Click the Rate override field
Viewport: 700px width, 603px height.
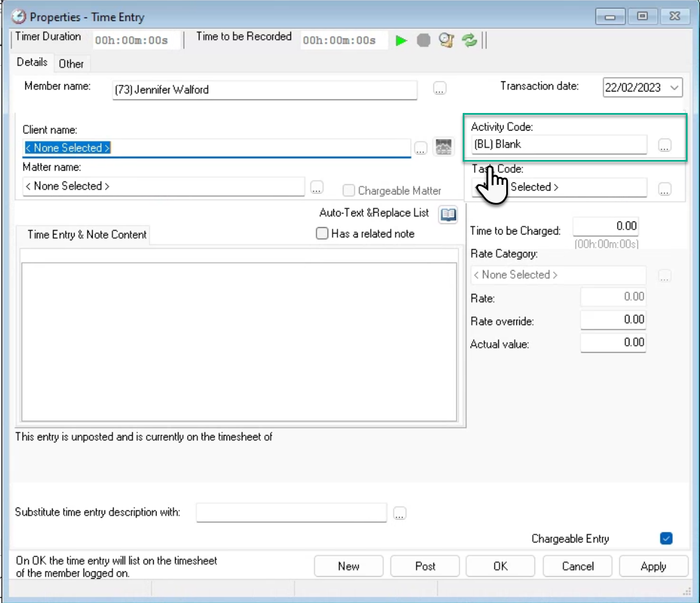(x=614, y=320)
